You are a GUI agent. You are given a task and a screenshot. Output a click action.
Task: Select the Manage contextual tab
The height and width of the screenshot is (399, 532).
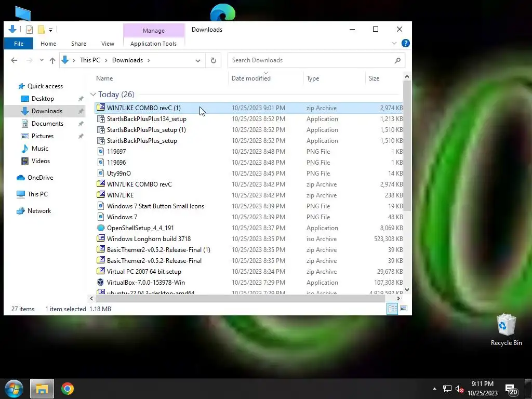[x=154, y=31]
